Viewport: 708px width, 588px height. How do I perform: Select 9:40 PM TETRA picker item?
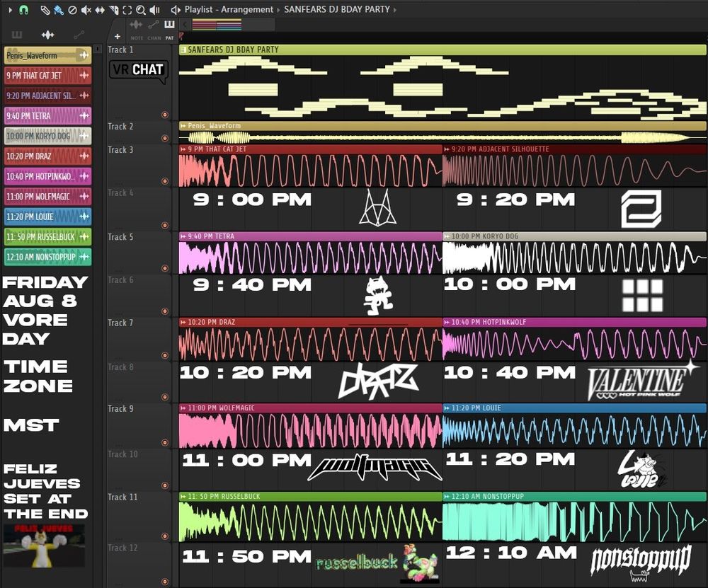coord(47,116)
